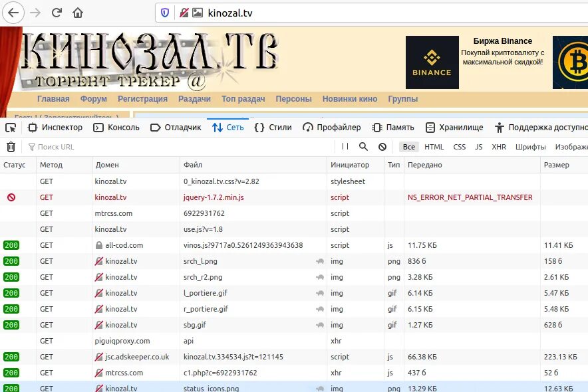Viewport: 588px width, 392px height.
Task: Filter requests by CSS
Action: pyautogui.click(x=460, y=147)
